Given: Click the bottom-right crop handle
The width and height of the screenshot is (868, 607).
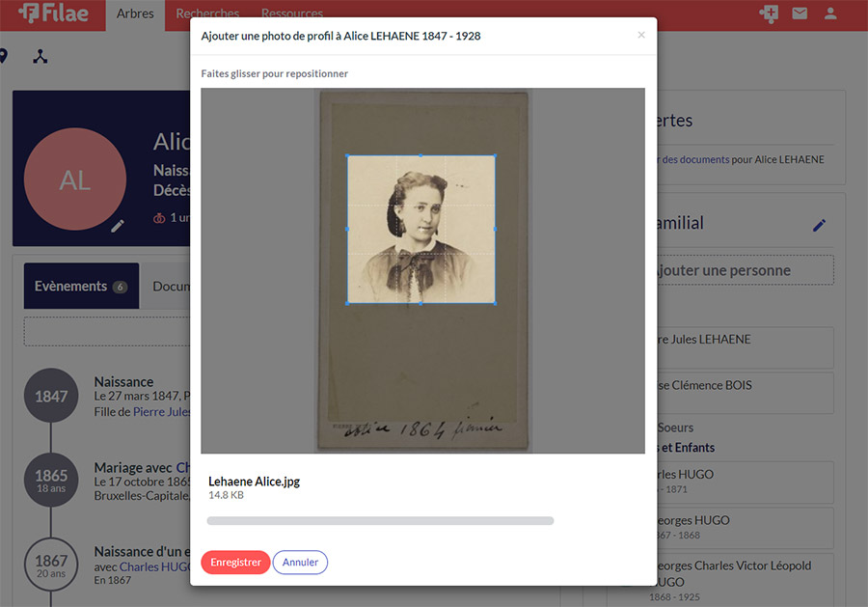Looking at the screenshot, I should (x=495, y=303).
